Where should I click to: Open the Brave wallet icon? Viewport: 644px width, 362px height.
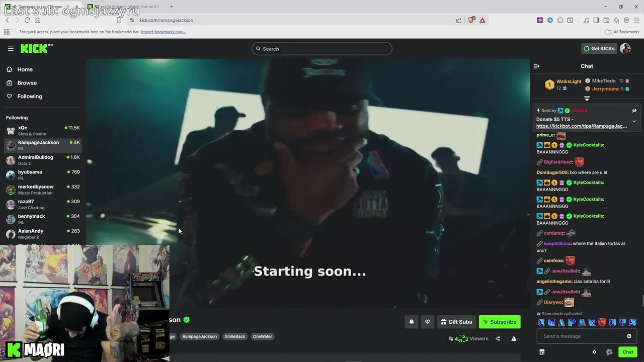coord(606,20)
